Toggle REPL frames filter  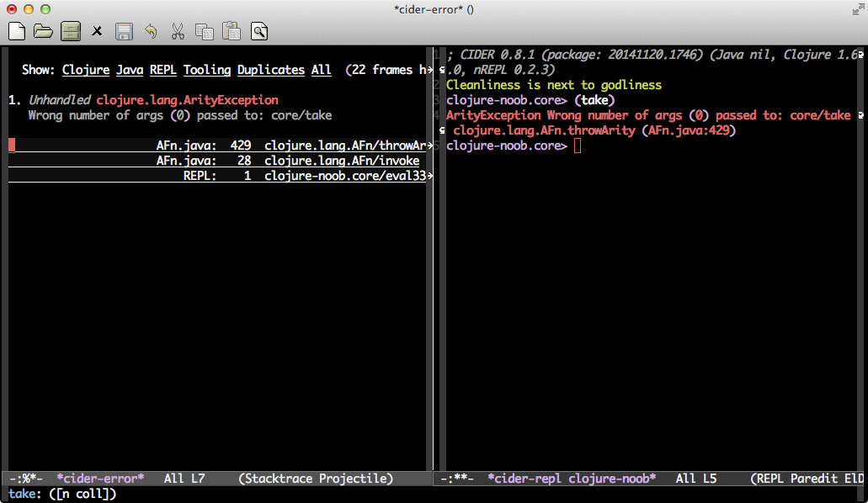click(x=162, y=70)
